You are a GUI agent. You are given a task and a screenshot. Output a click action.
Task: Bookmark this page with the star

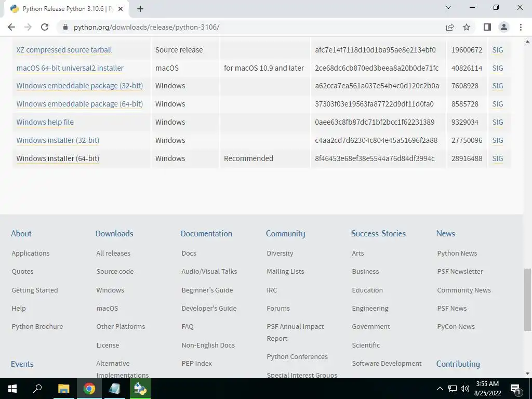tap(467, 27)
